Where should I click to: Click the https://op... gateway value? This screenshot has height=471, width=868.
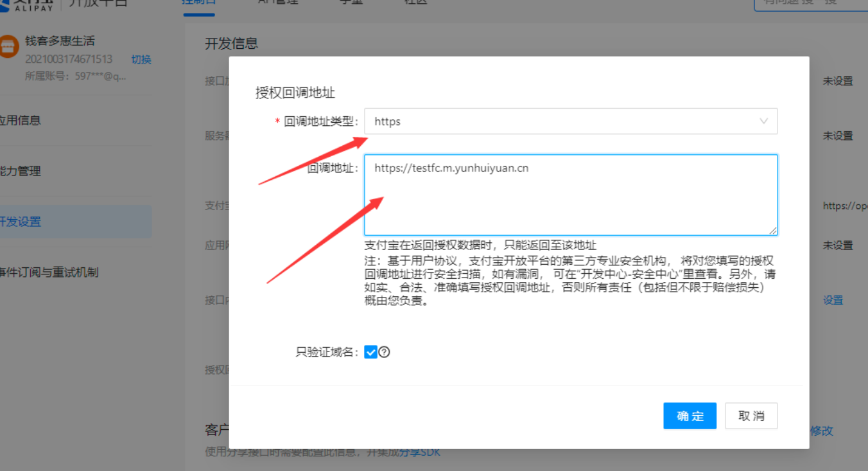[846, 206]
